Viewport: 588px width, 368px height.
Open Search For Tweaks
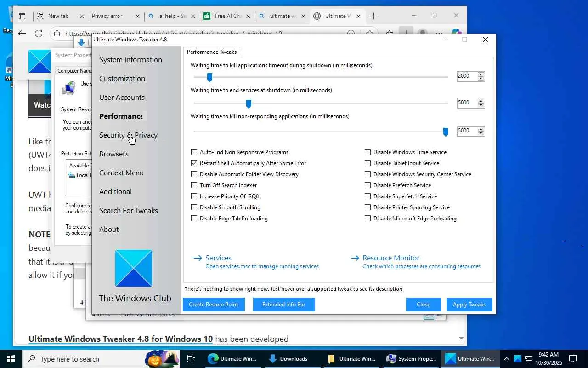129,211
